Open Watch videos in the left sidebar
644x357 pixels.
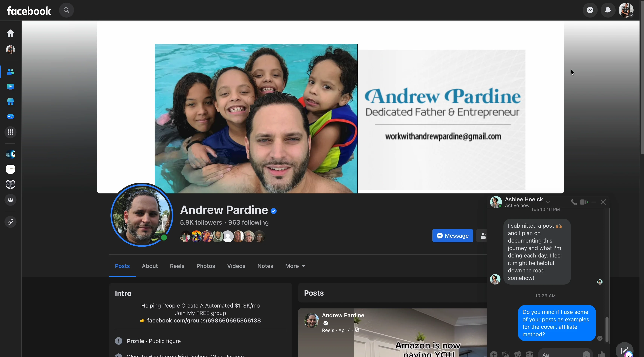10,87
